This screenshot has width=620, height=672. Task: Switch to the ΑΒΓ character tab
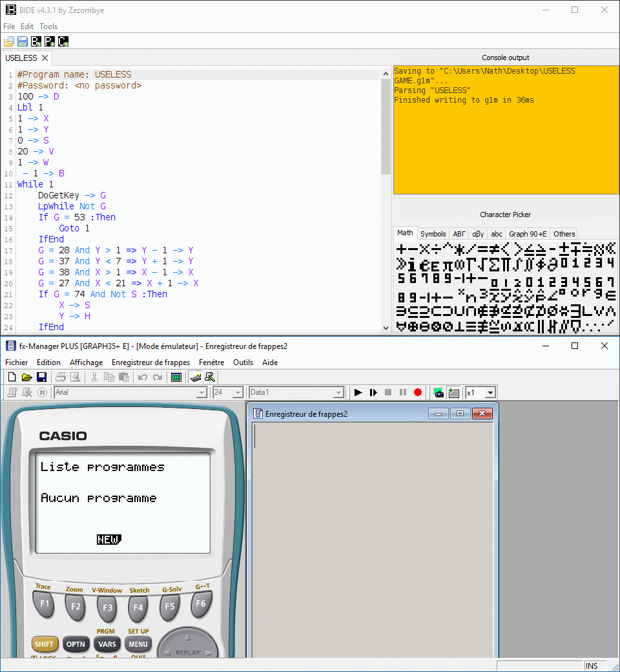pos(459,233)
